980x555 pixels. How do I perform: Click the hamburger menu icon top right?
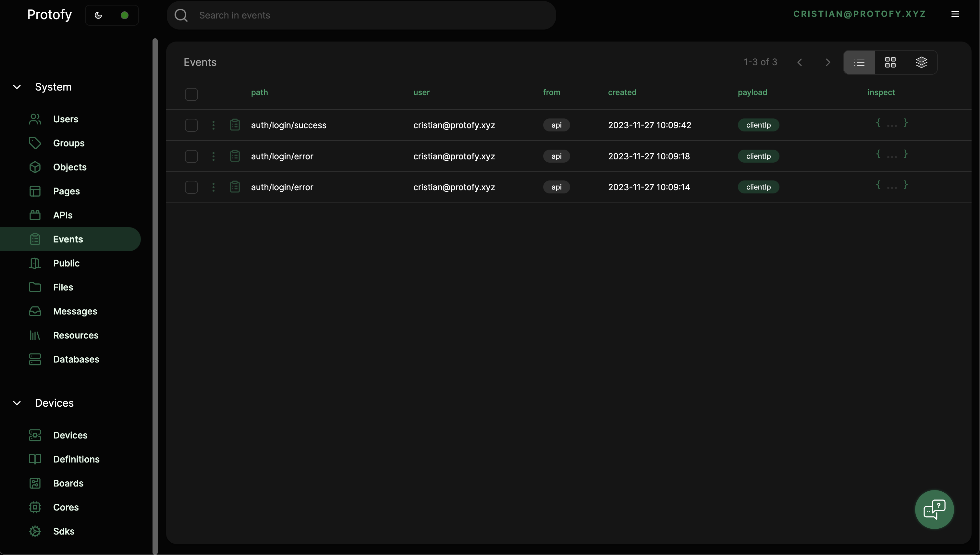point(955,14)
